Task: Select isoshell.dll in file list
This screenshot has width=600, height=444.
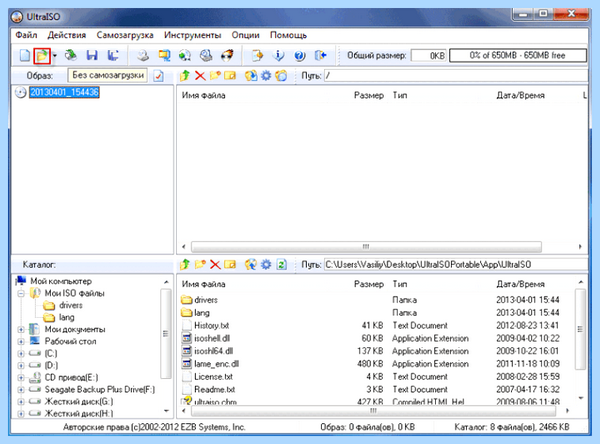Action: 212,338
